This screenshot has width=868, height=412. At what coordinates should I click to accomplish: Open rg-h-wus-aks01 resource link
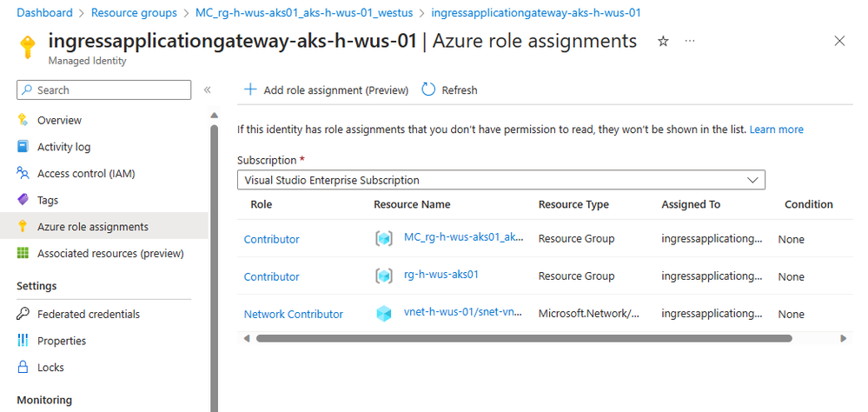[441, 274]
